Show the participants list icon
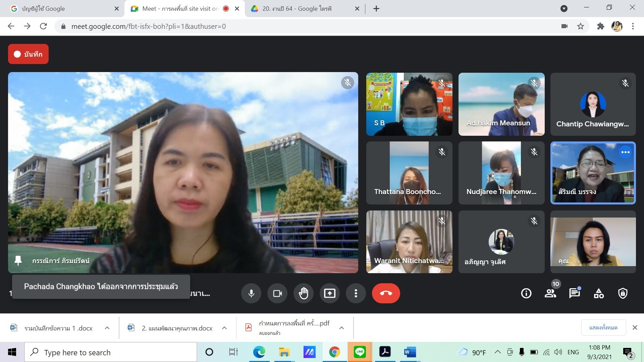The height and width of the screenshot is (362, 644). pyautogui.click(x=550, y=293)
